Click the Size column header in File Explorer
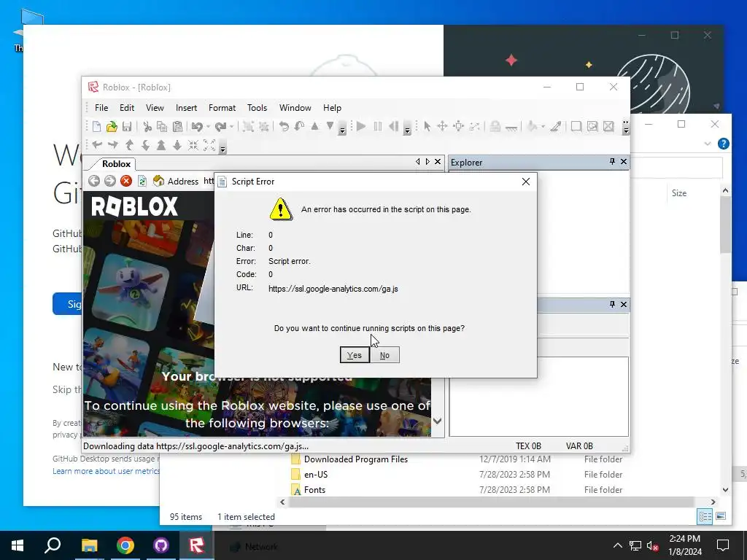 (679, 192)
